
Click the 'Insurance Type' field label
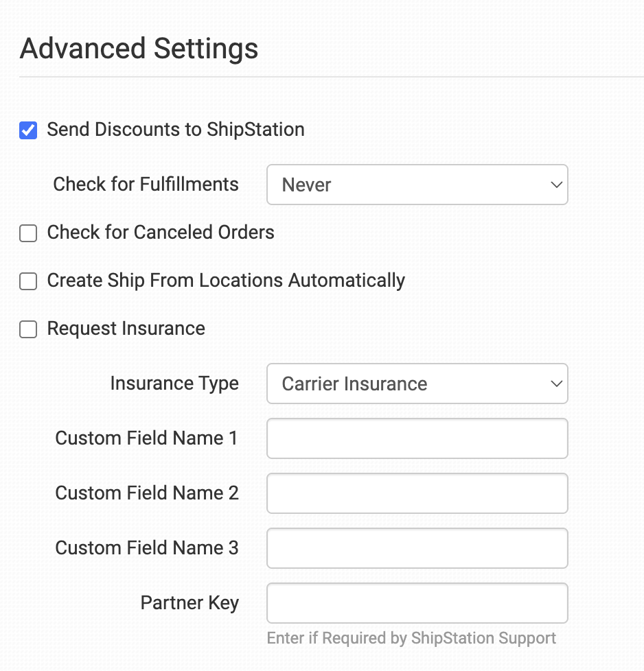pyautogui.click(x=174, y=384)
